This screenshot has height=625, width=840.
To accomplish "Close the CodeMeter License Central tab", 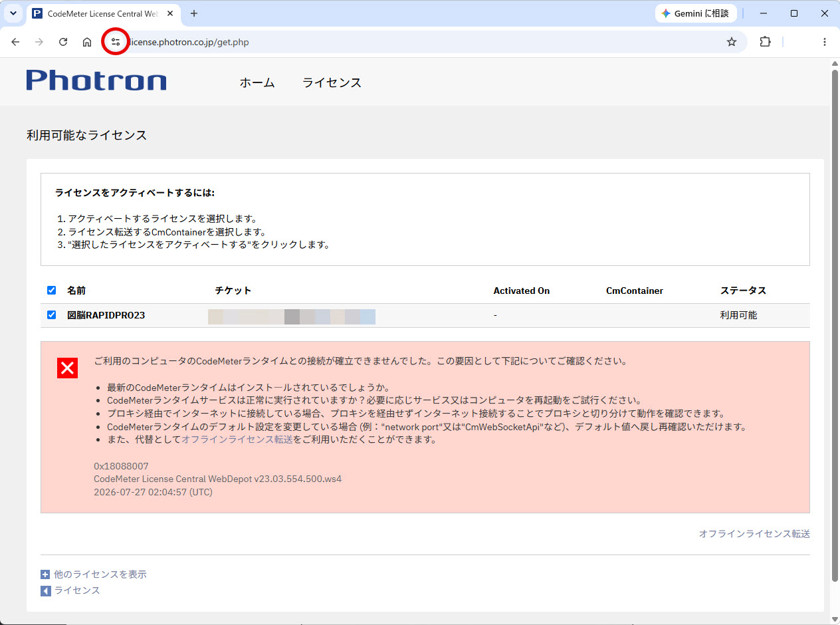I will pyautogui.click(x=170, y=13).
